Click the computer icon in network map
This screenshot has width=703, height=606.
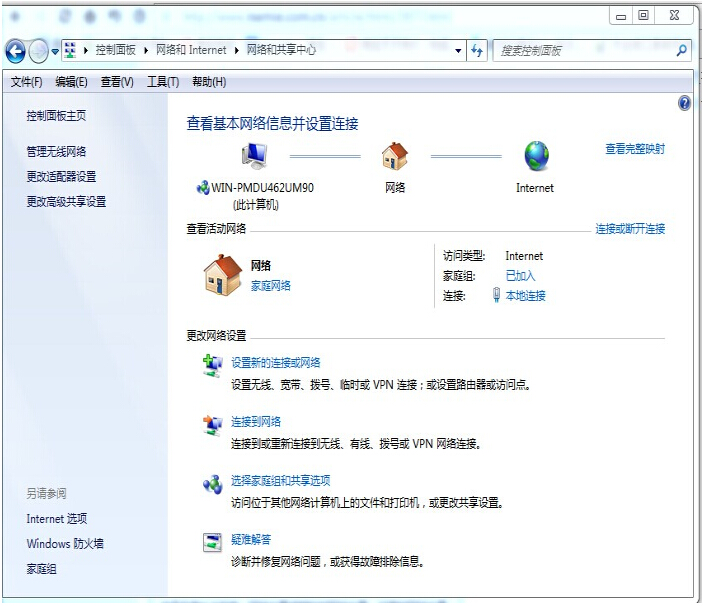tap(255, 156)
